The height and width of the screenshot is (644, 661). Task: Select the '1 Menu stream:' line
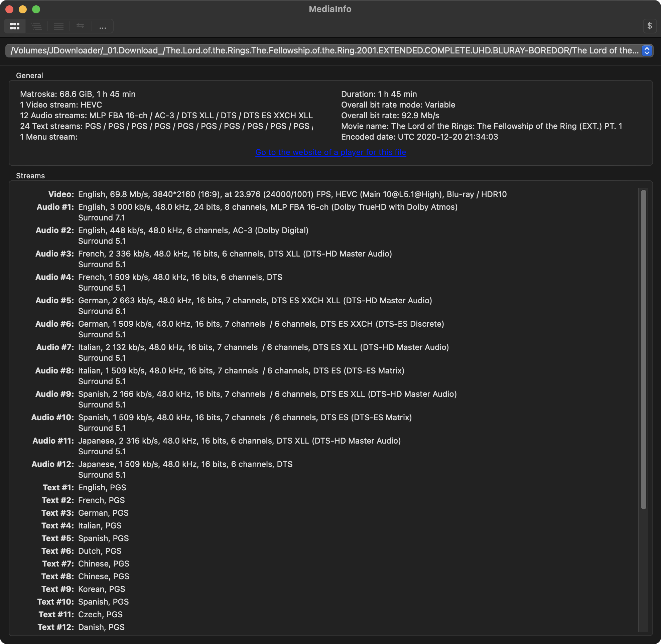point(49,137)
